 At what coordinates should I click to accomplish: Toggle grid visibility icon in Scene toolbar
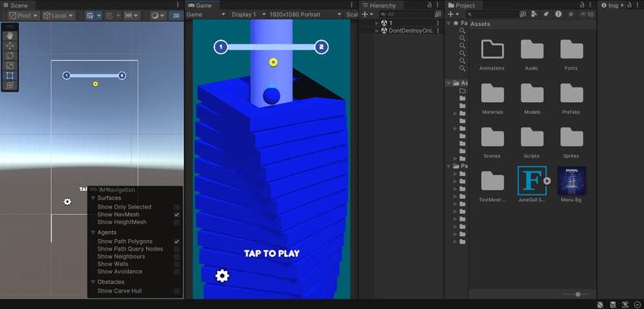tap(89, 15)
